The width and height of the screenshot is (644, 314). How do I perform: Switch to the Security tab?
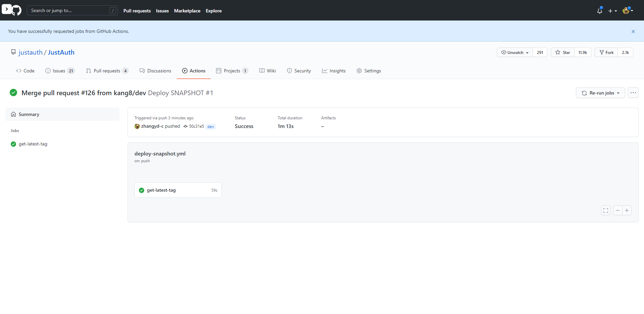pyautogui.click(x=299, y=71)
